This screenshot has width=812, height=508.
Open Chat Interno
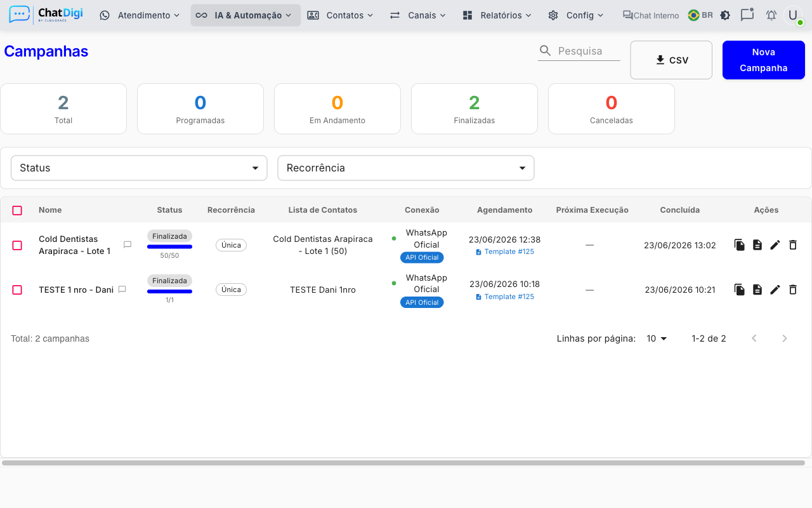pos(651,15)
